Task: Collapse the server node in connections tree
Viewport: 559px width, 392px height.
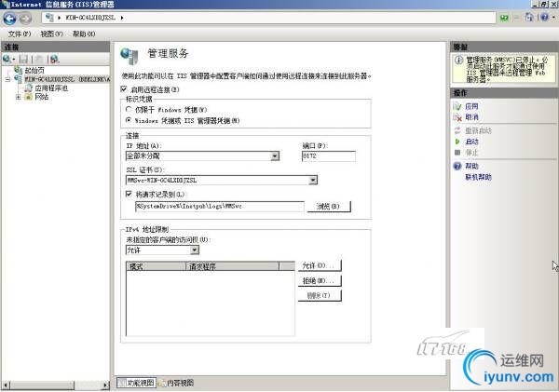Action: pos(7,79)
